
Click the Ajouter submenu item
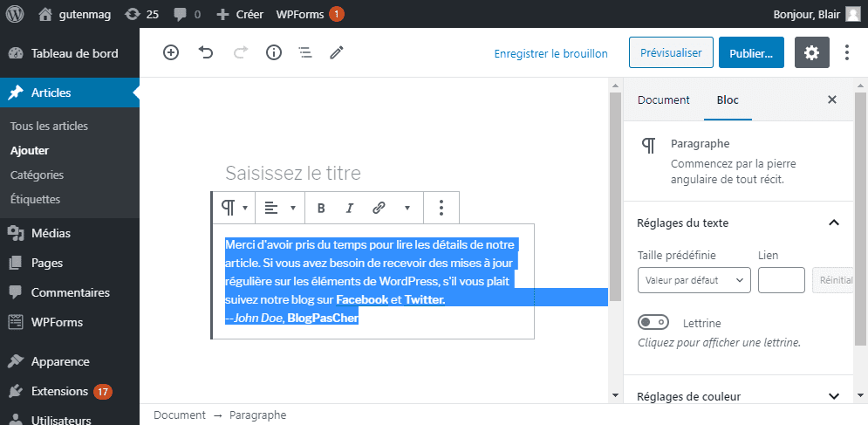pyautogui.click(x=30, y=150)
